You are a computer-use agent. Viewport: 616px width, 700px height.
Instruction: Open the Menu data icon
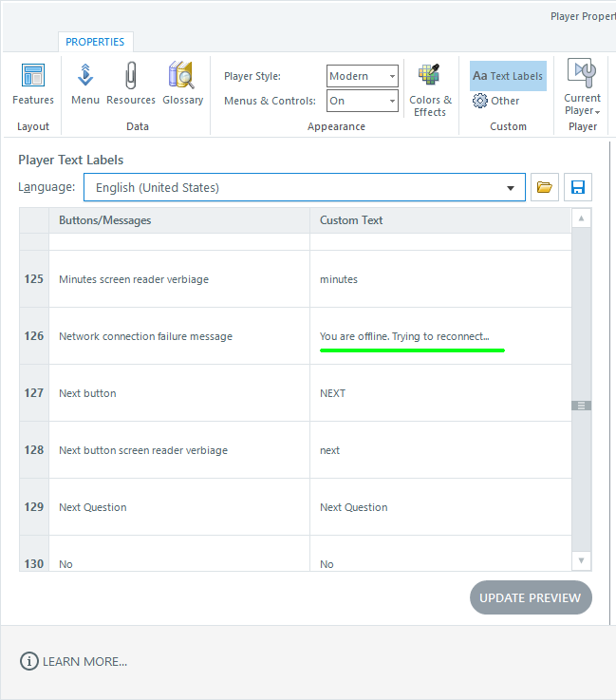(x=85, y=85)
